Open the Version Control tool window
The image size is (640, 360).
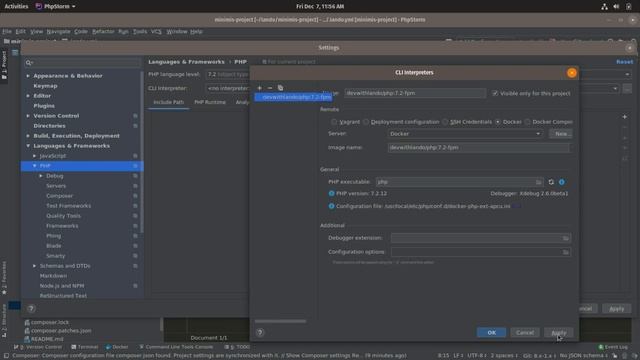tap(38, 347)
